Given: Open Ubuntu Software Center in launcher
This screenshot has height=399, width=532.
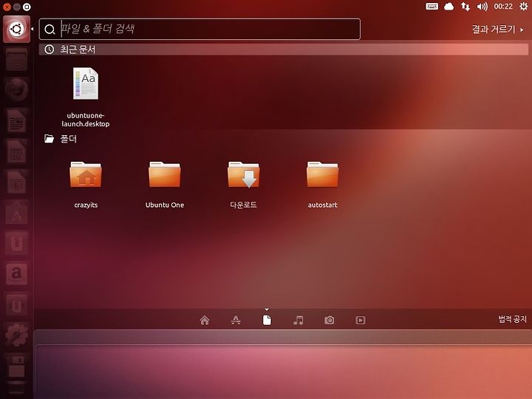Looking at the screenshot, I should (16, 212).
